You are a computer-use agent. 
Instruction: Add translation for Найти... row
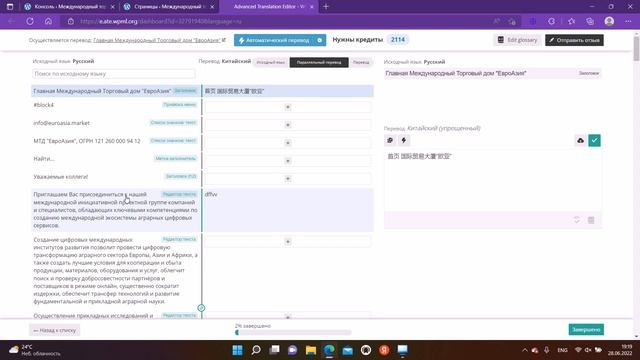288,161
